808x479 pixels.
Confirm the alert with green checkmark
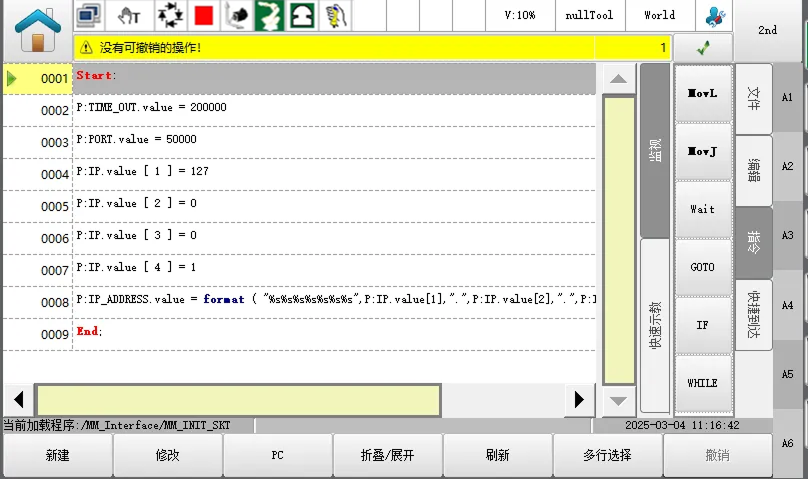[x=703, y=48]
